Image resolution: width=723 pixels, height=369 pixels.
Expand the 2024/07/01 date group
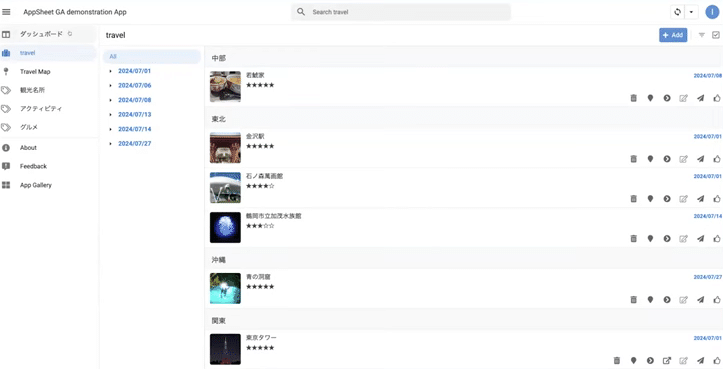point(111,71)
